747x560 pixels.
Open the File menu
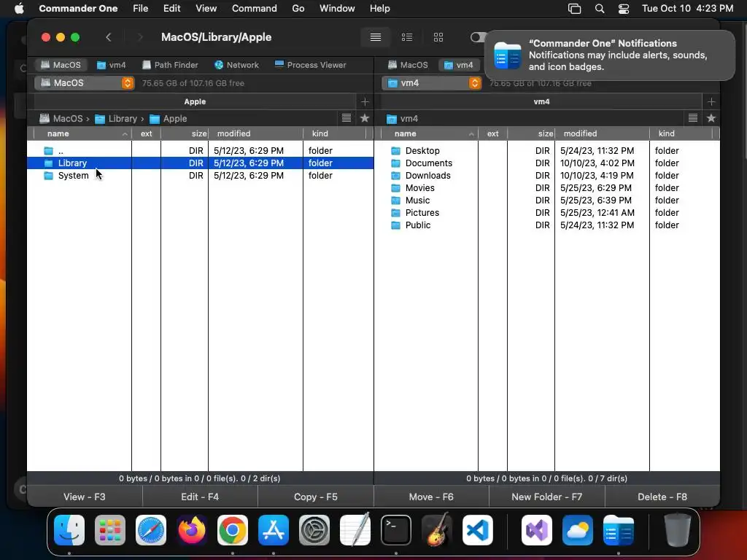pos(140,8)
